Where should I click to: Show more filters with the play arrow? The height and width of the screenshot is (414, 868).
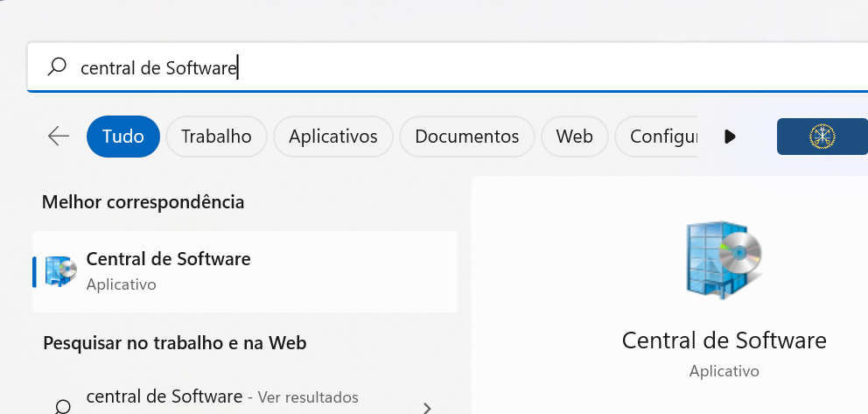tap(730, 137)
